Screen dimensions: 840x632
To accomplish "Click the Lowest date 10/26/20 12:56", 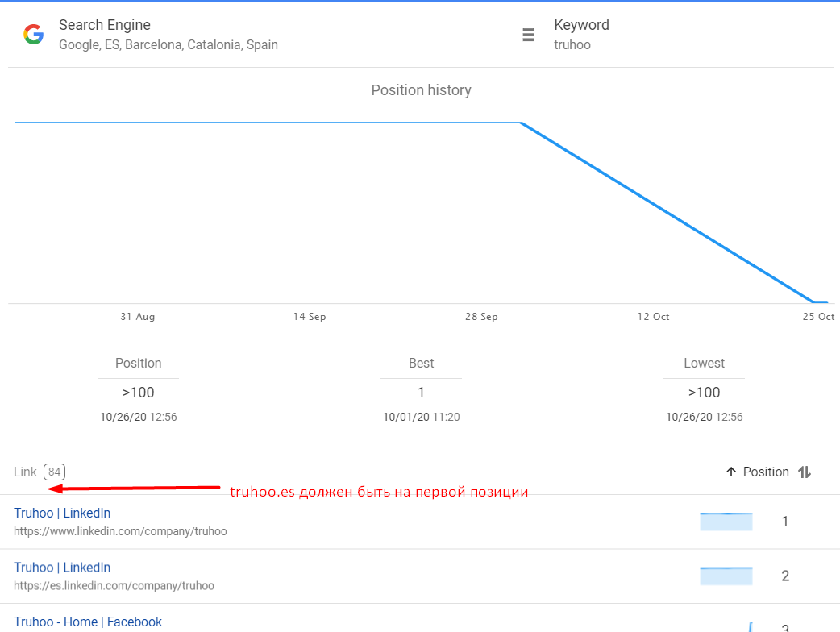I will click(704, 417).
